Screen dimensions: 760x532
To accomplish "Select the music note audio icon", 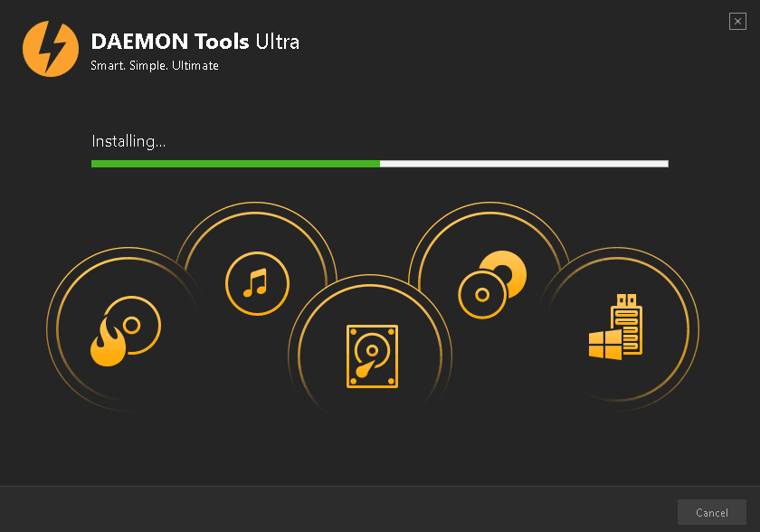I will point(257,283).
